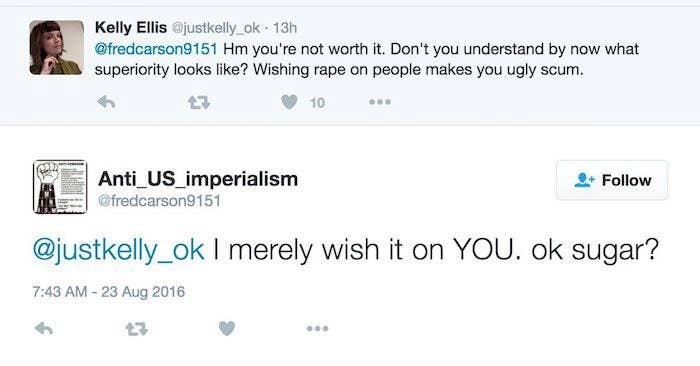Reply to the Anti_US_imperialism tweet
700x366 pixels.
click(x=44, y=329)
